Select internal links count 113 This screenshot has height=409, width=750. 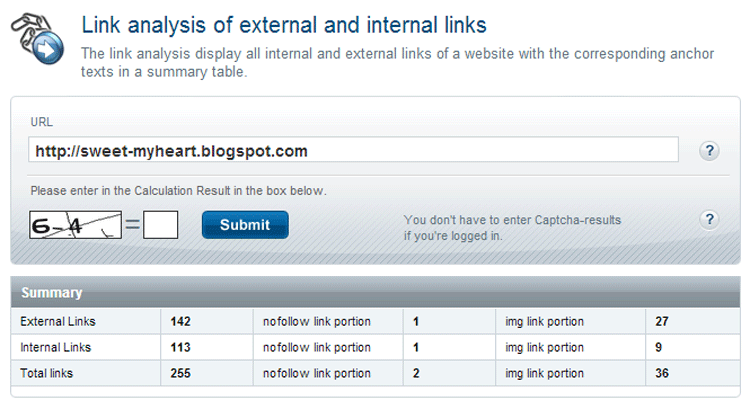(x=180, y=347)
